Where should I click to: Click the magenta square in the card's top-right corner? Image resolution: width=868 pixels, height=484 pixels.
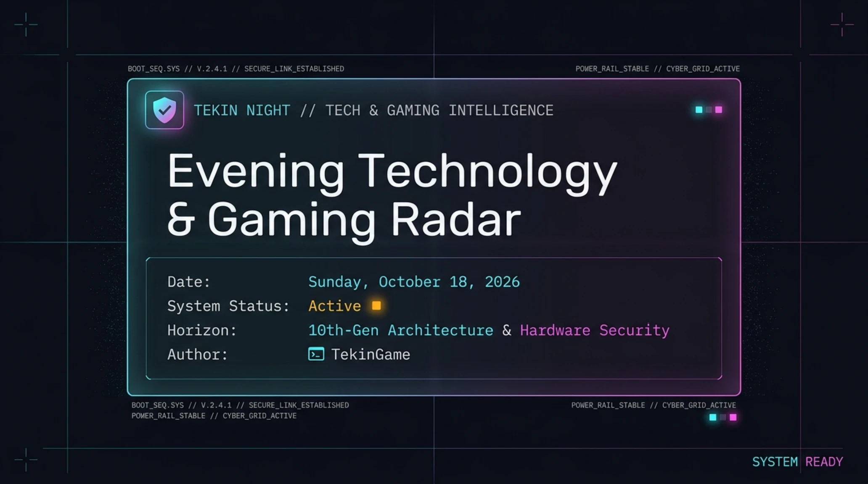pyautogui.click(x=719, y=110)
